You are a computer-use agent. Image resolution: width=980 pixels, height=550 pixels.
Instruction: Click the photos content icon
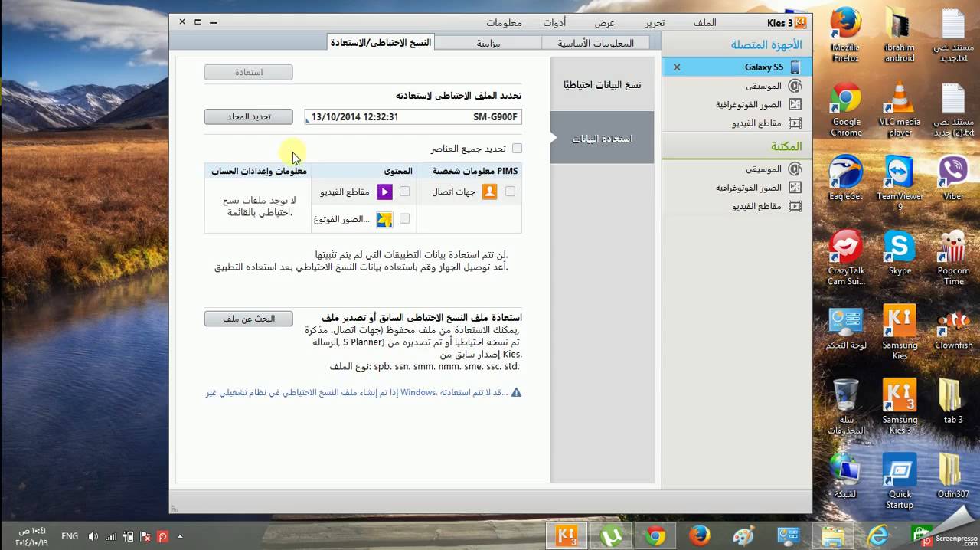pyautogui.click(x=384, y=220)
